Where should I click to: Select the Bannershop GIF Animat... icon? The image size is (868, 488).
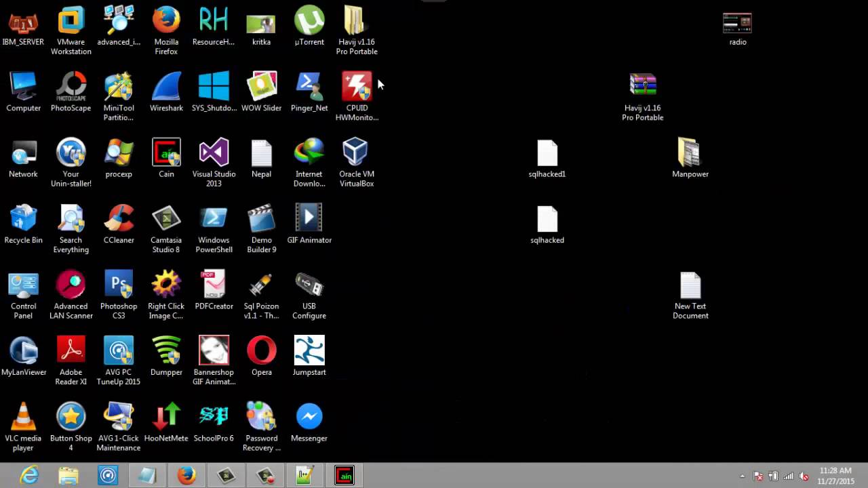coord(214,361)
